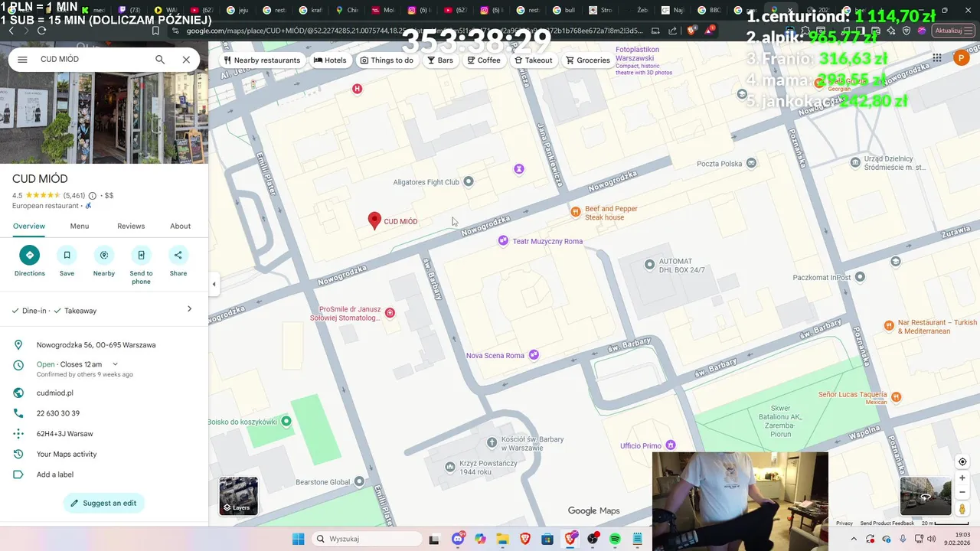Click Beef and Pepper Steak house marker
The height and width of the screenshot is (551, 980).
pos(575,211)
